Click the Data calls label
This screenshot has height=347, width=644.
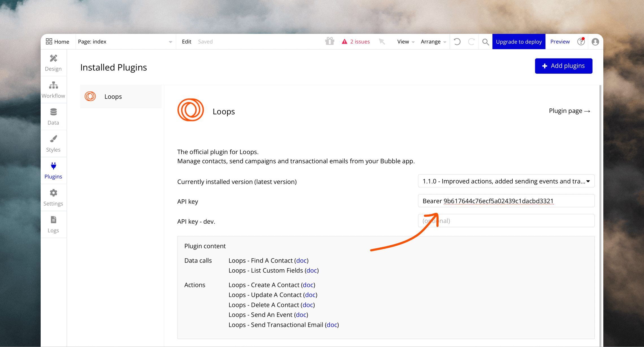[198, 260]
